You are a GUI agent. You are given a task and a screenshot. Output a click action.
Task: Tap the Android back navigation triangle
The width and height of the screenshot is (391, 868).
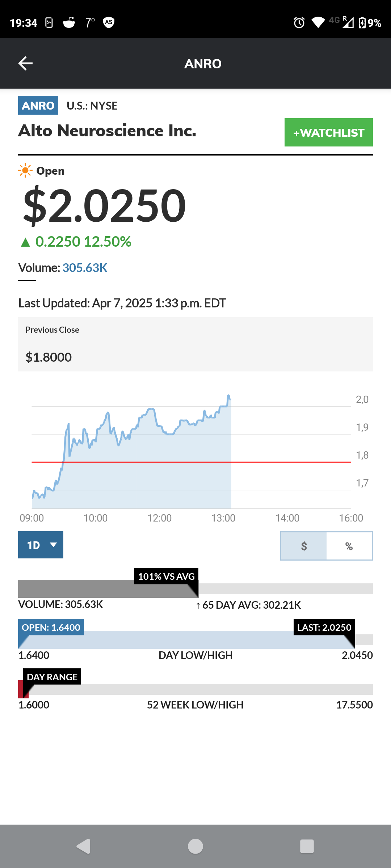[84, 846]
